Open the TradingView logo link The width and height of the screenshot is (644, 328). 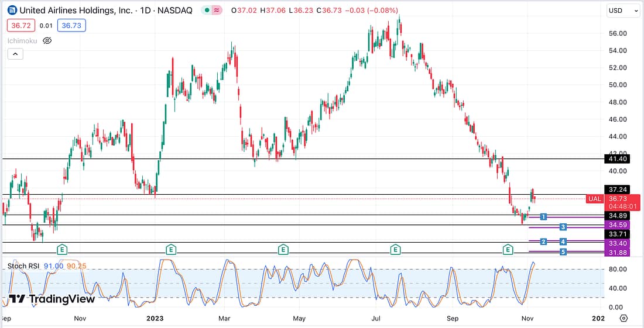52,299
